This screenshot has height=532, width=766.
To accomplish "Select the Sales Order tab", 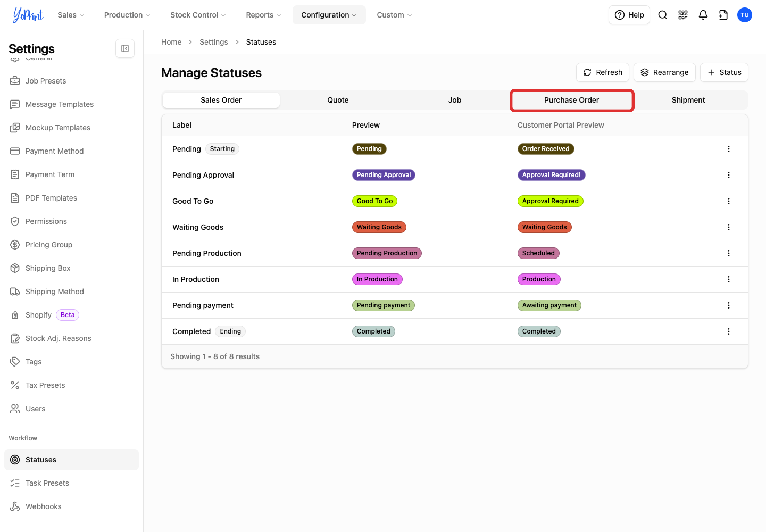I will point(221,100).
